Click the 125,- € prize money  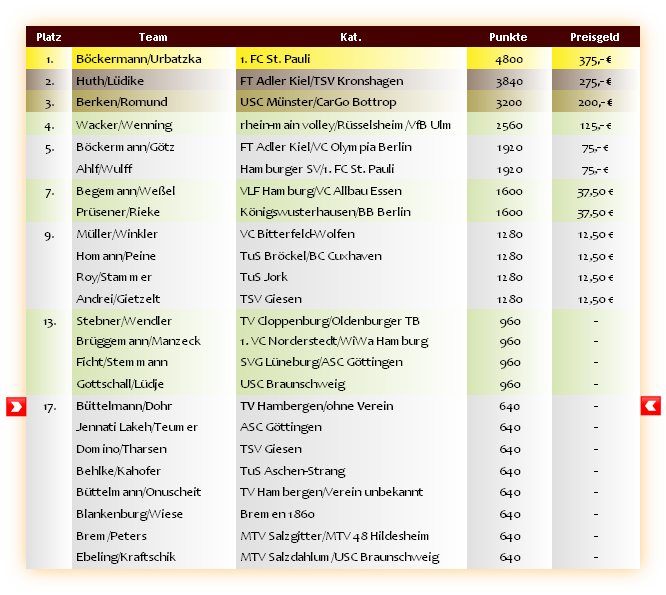(x=595, y=126)
